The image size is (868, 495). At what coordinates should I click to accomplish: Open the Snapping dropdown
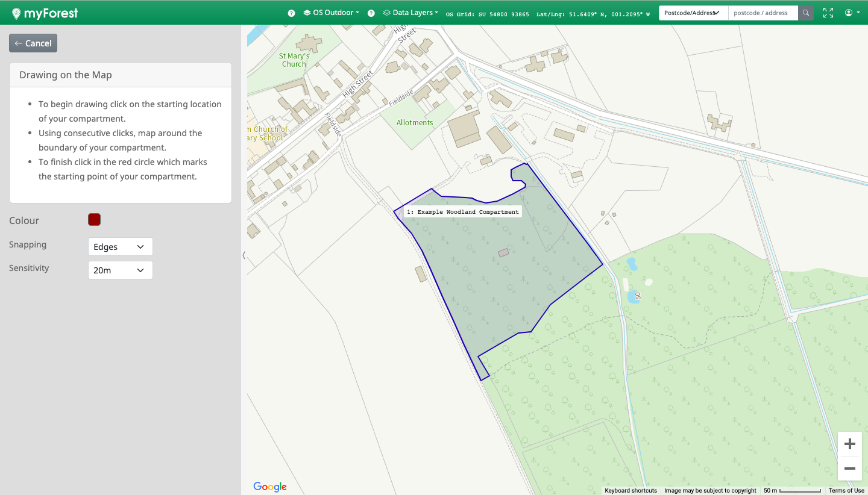(x=120, y=247)
